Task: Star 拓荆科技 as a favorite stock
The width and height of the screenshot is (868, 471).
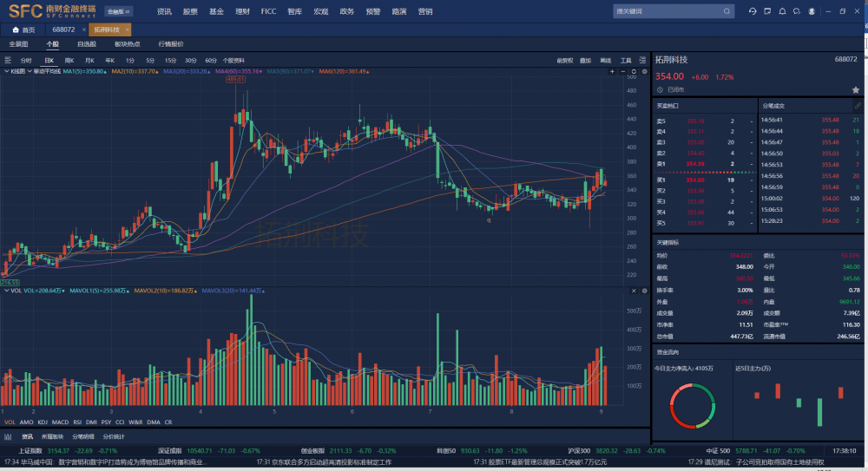Action: click(856, 89)
